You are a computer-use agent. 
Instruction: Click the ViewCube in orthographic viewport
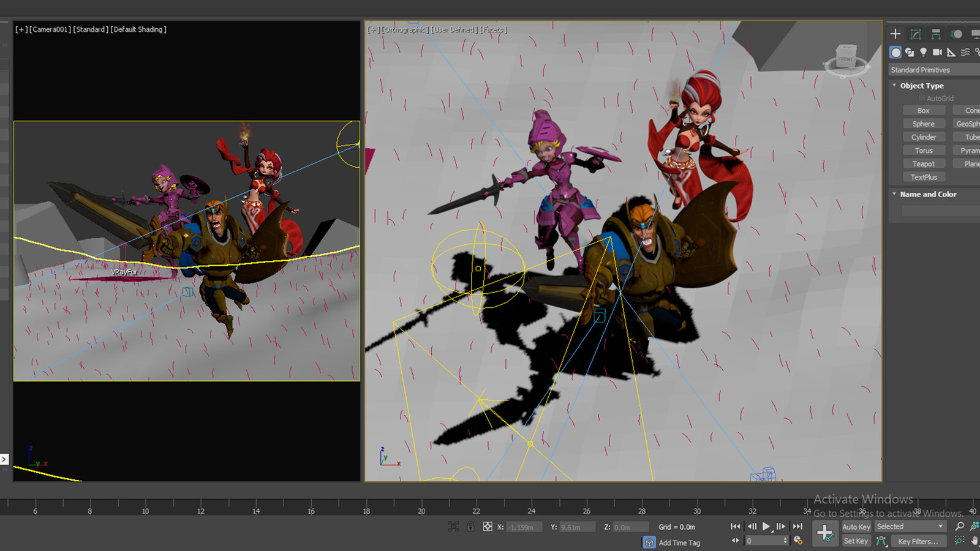point(846,59)
